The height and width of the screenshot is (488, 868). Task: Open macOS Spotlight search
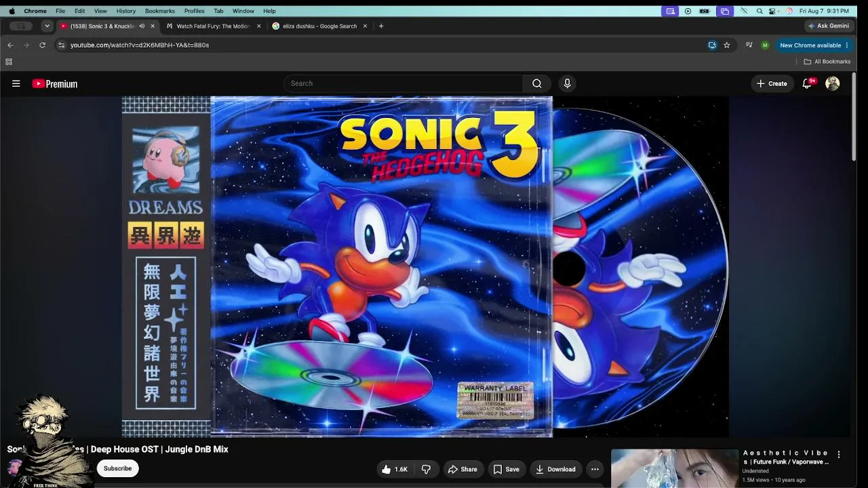[759, 11]
